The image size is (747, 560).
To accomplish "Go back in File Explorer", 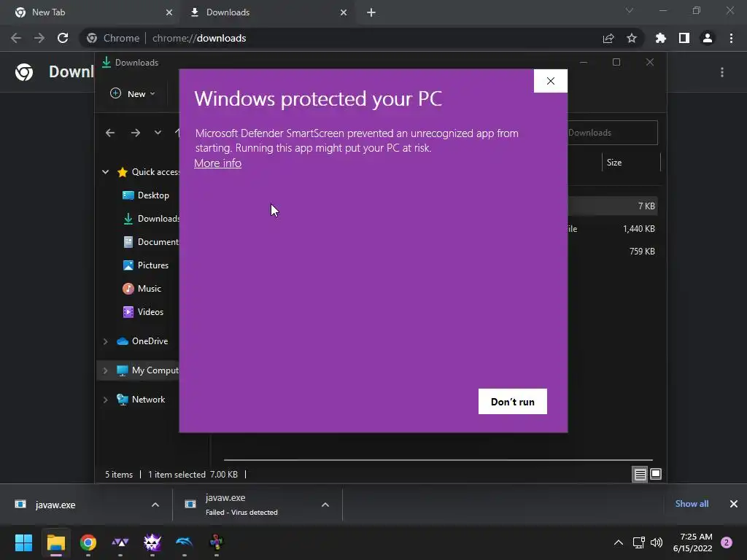I will pyautogui.click(x=110, y=133).
